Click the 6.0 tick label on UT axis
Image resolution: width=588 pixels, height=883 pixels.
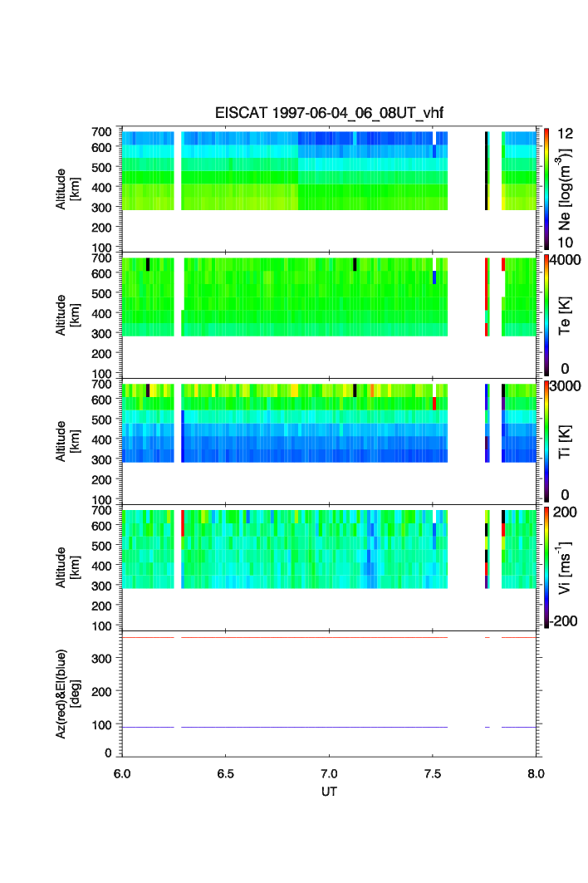tap(121, 773)
